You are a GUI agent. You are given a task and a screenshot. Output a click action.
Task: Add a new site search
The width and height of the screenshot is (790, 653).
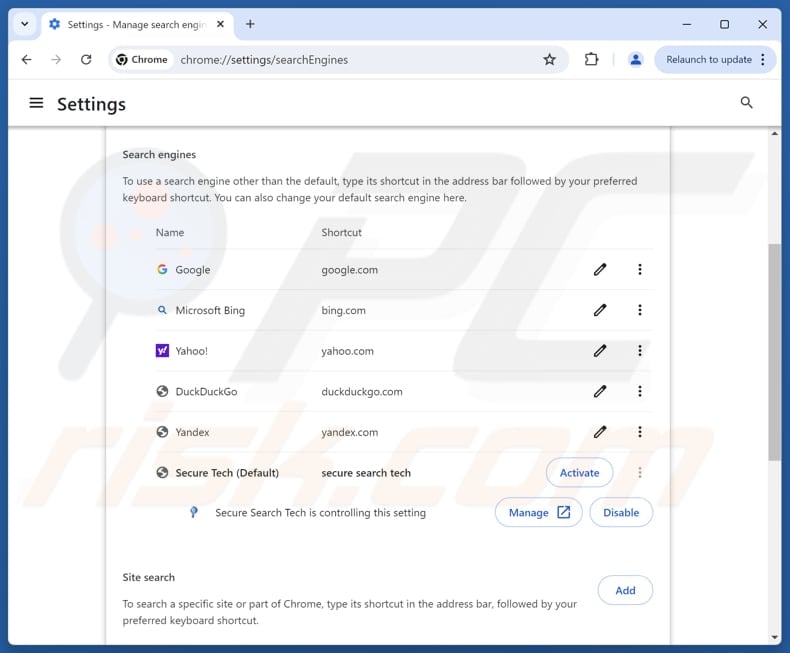[625, 591]
